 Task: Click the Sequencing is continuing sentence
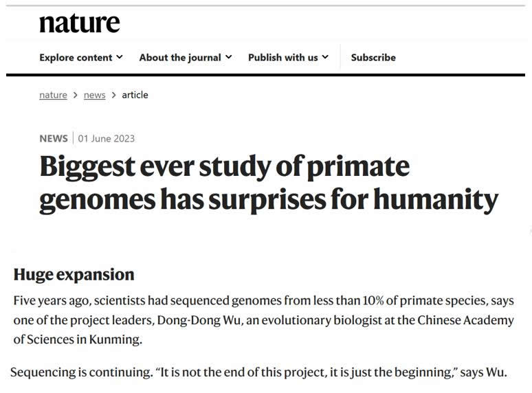click(x=258, y=372)
